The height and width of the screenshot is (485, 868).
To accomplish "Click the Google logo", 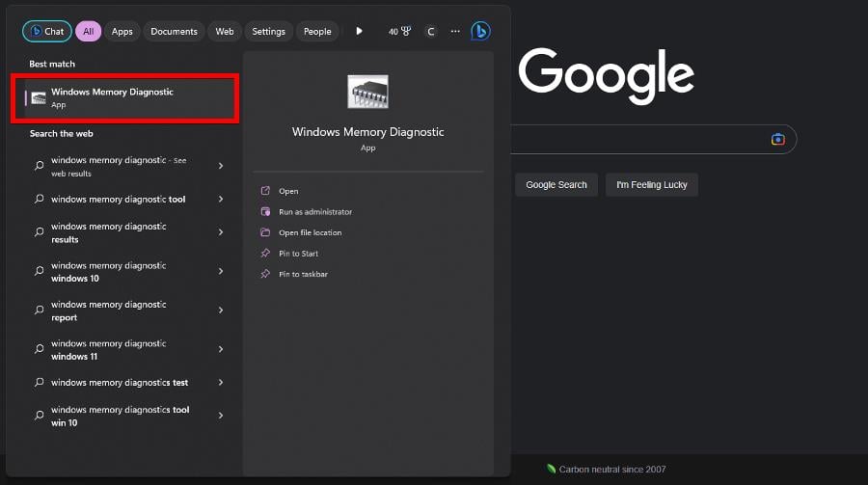I will click(607, 75).
